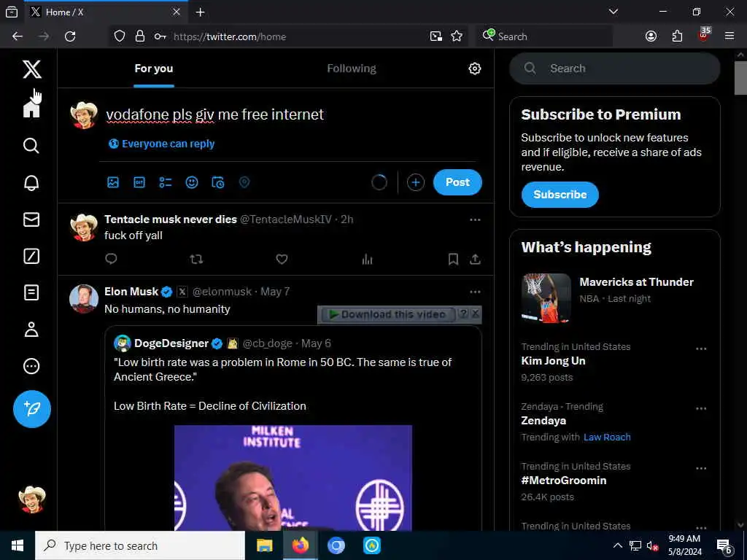The width and height of the screenshot is (747, 560).
Task: Repost the Tentacle musk post
Action: click(196, 259)
